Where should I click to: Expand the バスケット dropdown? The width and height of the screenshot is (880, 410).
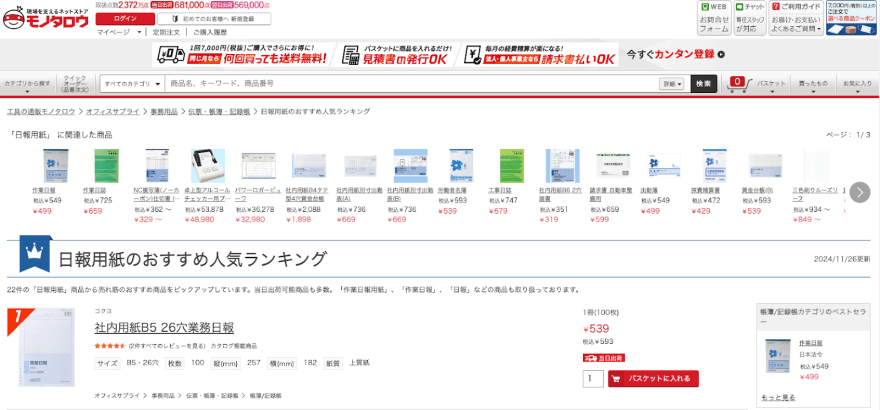[x=772, y=84]
